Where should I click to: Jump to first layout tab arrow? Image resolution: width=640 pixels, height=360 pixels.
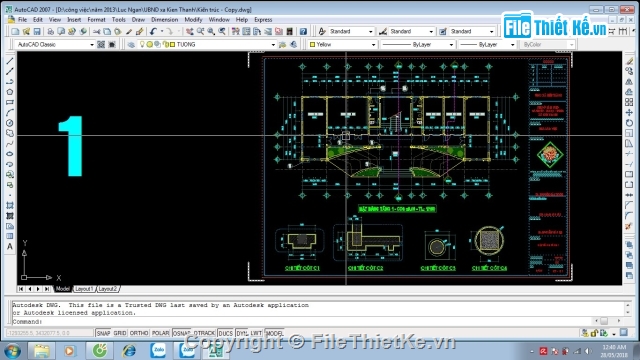click(21, 289)
